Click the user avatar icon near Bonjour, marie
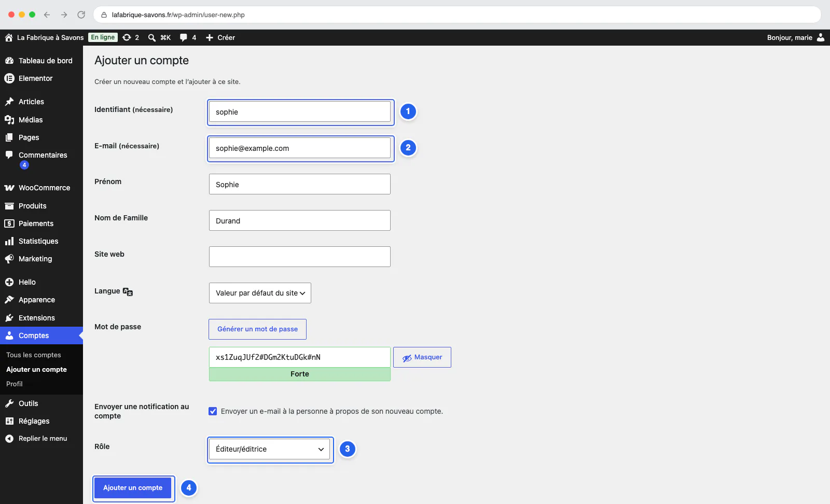This screenshot has height=504, width=830. pos(821,37)
